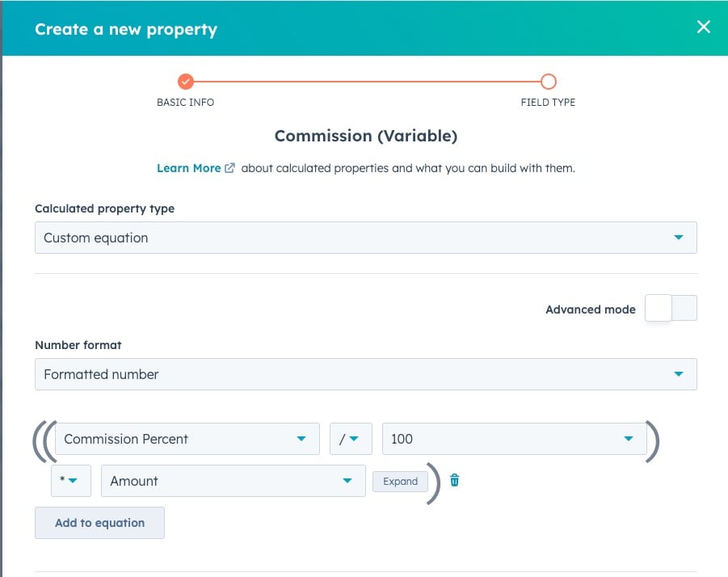
Task: Change the division operator dropdown
Action: 351,439
